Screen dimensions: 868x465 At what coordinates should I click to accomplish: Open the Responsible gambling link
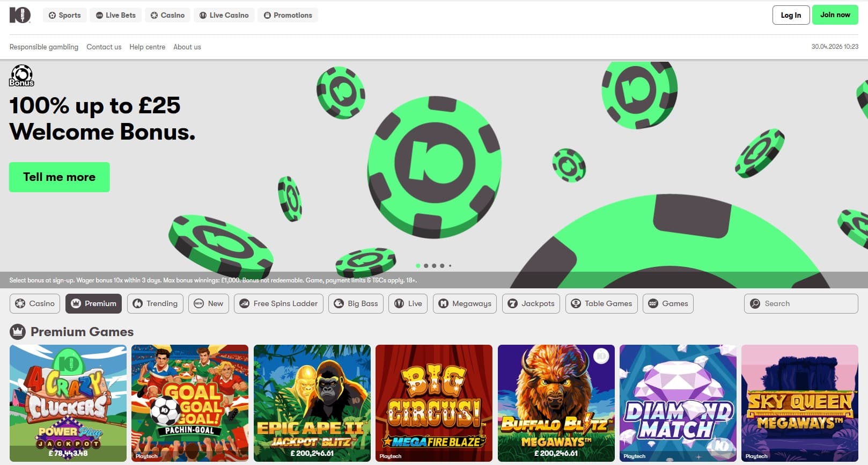point(44,47)
